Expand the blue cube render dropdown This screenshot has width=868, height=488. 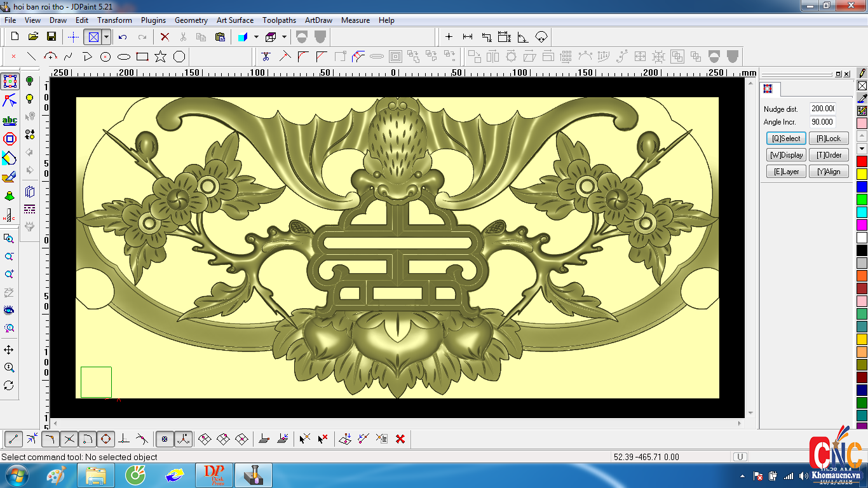[x=256, y=37]
